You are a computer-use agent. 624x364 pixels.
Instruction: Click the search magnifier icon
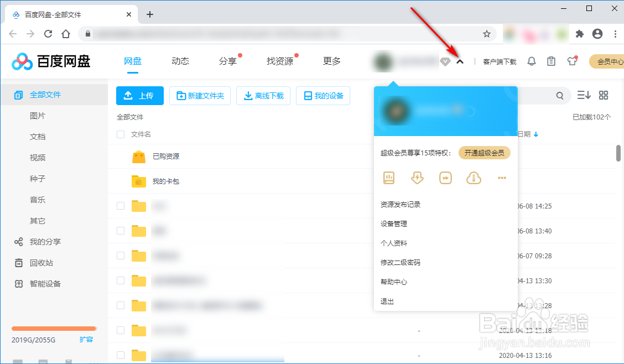coord(560,96)
